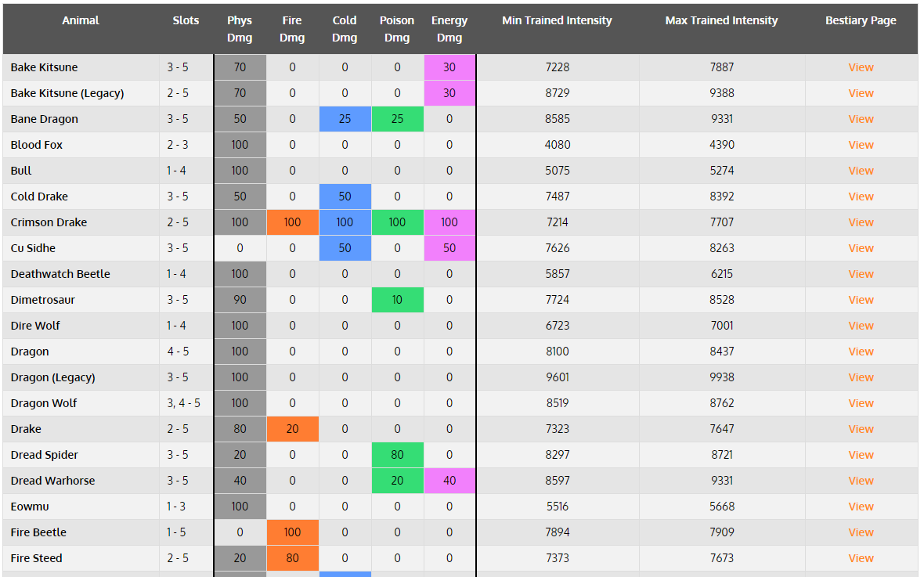Click View link for Cu Sidhe
This screenshot has width=924, height=577.
tap(861, 248)
